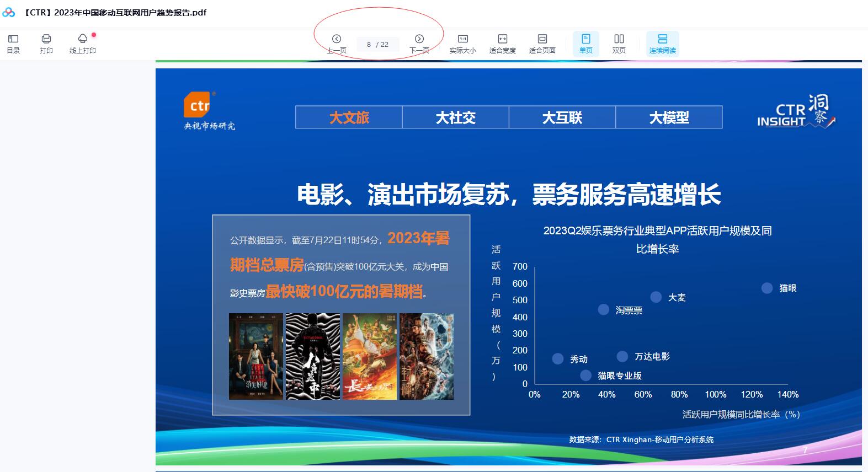Toggle 连续阅读 continuous reading mode
868x472 pixels.
(x=662, y=44)
